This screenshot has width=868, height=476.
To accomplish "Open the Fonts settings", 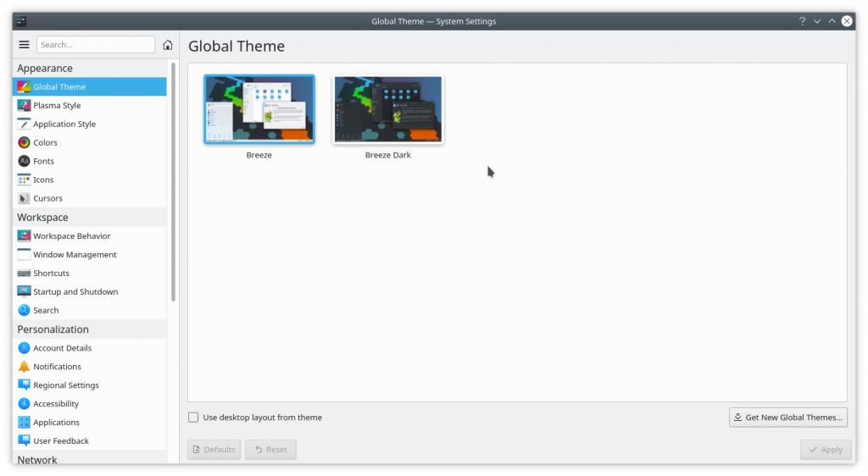I will tap(43, 162).
